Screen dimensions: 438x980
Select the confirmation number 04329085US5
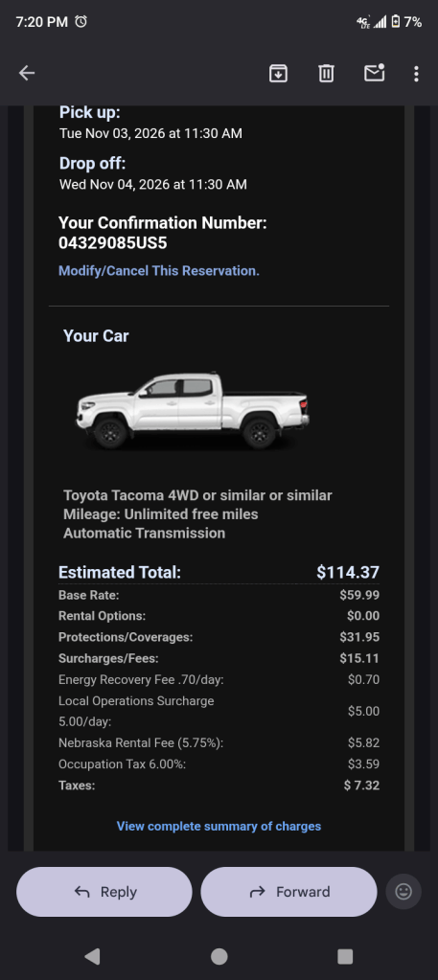pos(113,243)
